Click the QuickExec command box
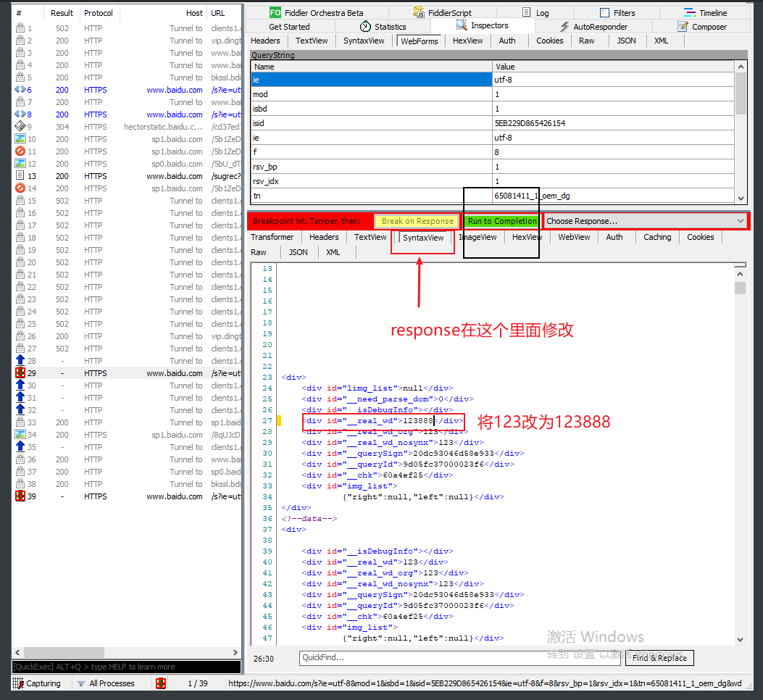 tap(127, 667)
